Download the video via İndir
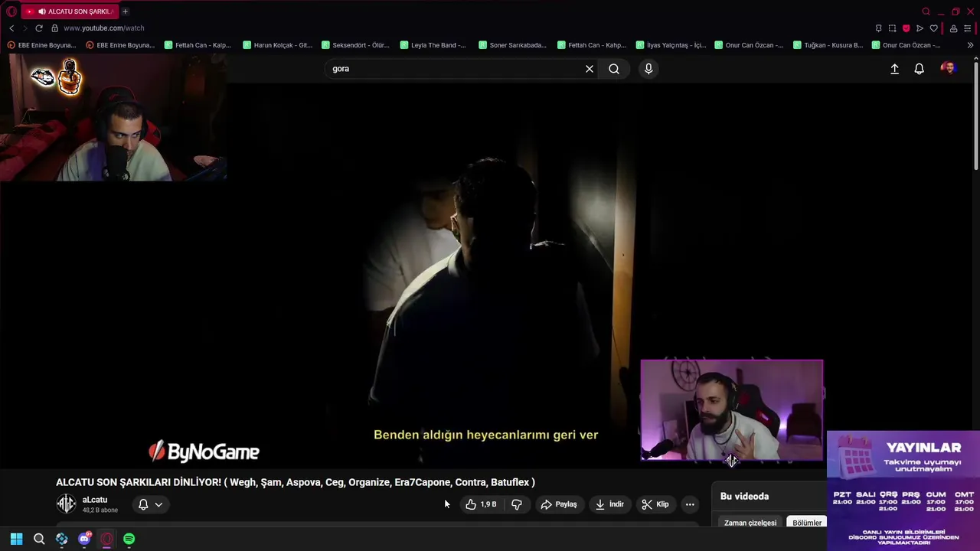Viewport: 980px width, 551px height. coord(610,504)
